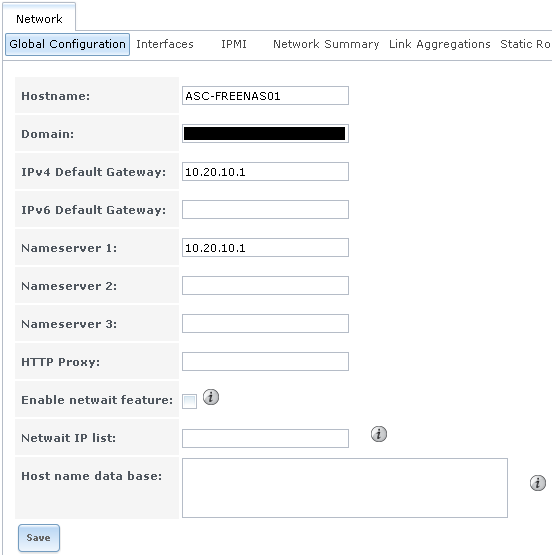Switch to the Interfaces tab
Viewport: 552px width, 555px height.
point(165,44)
